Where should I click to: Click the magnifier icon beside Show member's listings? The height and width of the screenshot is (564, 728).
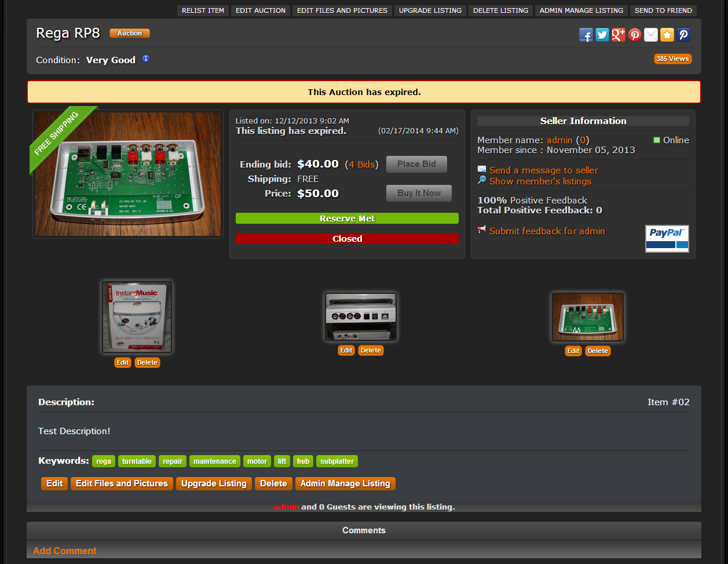[x=482, y=180]
